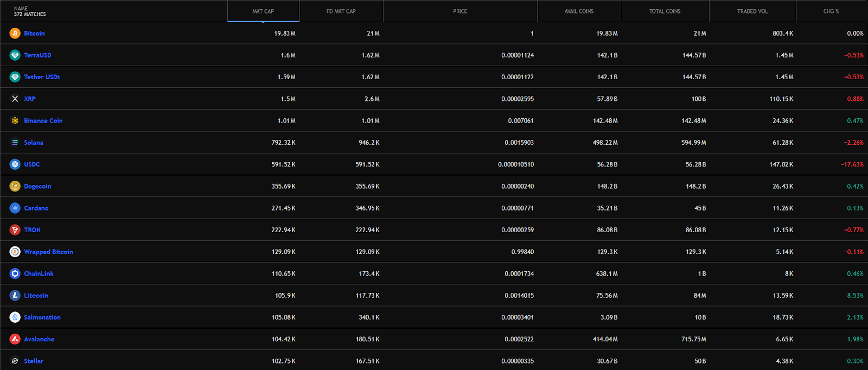The height and width of the screenshot is (370, 868).
Task: Sort by the TOTAL COINS column header
Action: (665, 11)
